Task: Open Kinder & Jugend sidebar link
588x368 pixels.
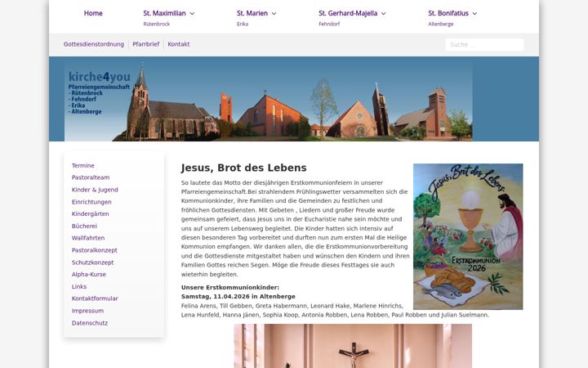Action: pos(95,190)
